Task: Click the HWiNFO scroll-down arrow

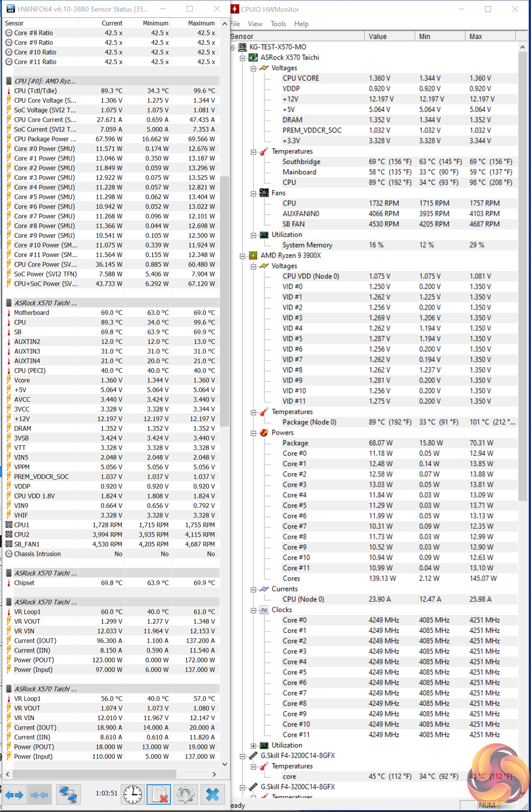Action: (224, 764)
